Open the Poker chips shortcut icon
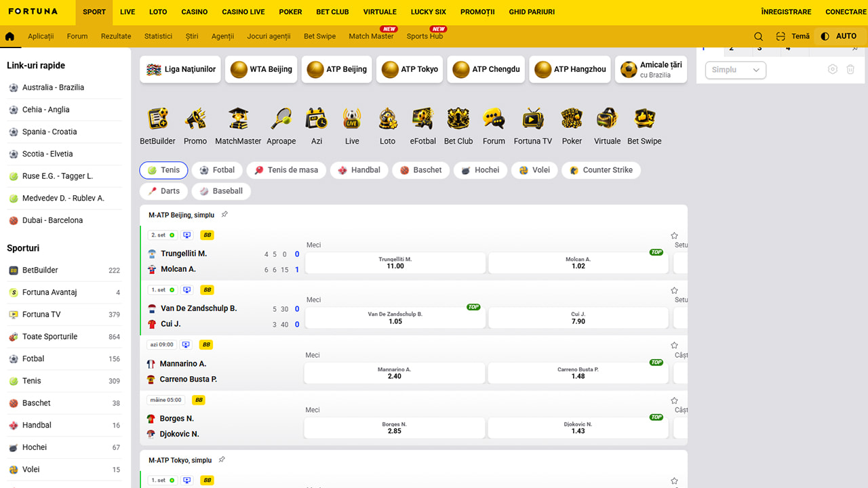Viewport: 868px width, 488px height. (x=572, y=119)
